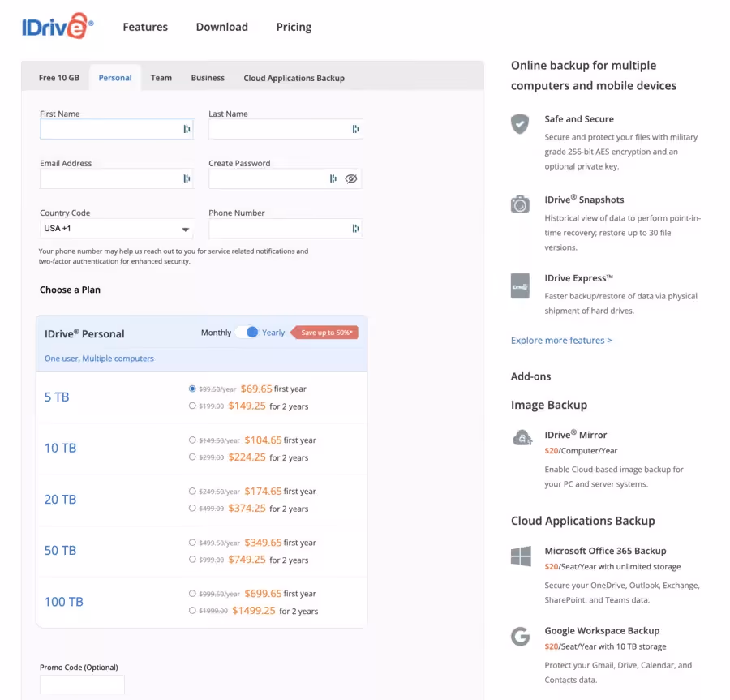The width and height of the screenshot is (730, 700).
Task: Click the 10 TB plan label
Action: point(60,449)
